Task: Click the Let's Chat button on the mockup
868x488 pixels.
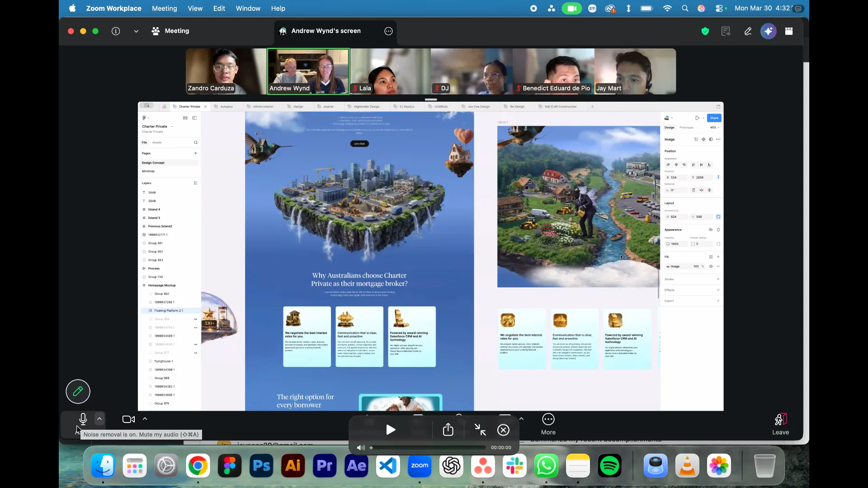Action: [x=359, y=144]
